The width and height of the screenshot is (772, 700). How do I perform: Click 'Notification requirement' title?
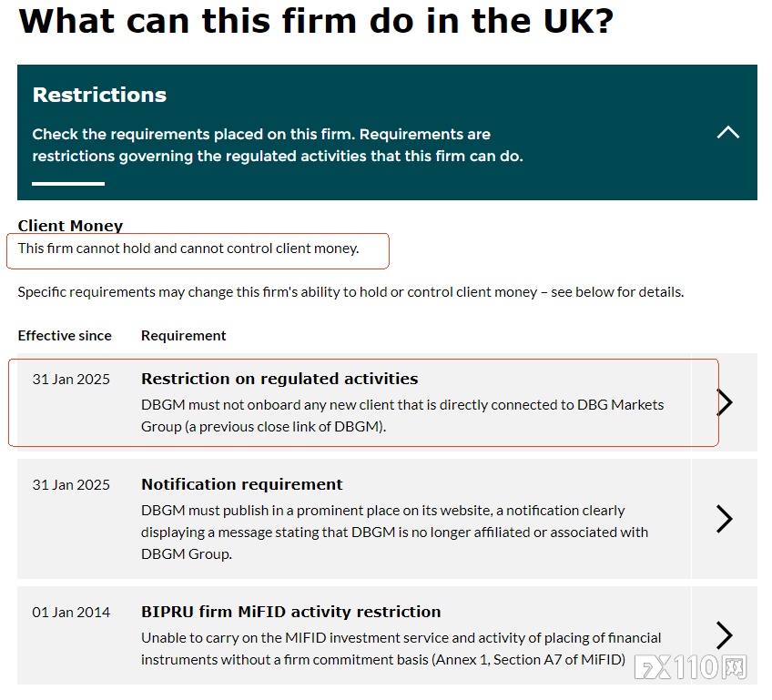(x=242, y=484)
